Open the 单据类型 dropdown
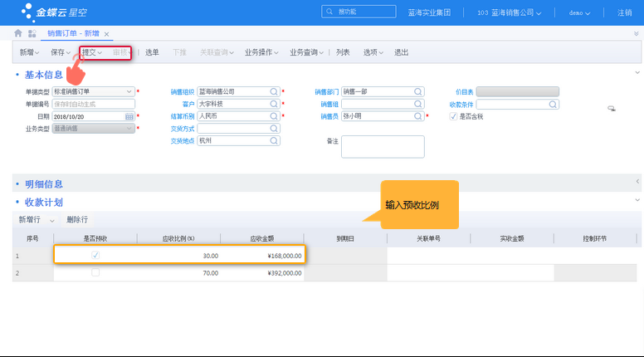This screenshot has width=644, height=357. (129, 91)
